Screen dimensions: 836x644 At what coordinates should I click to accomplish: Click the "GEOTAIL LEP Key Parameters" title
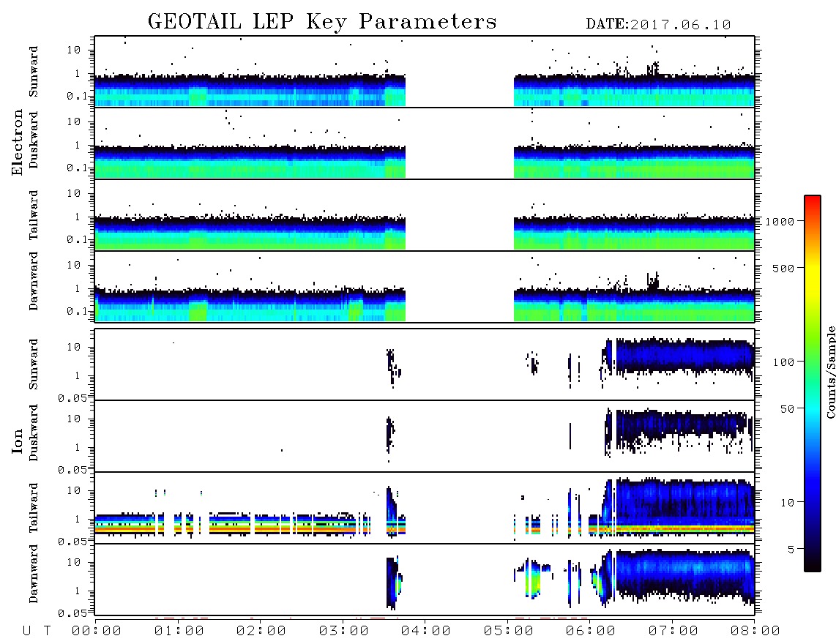pyautogui.click(x=322, y=23)
